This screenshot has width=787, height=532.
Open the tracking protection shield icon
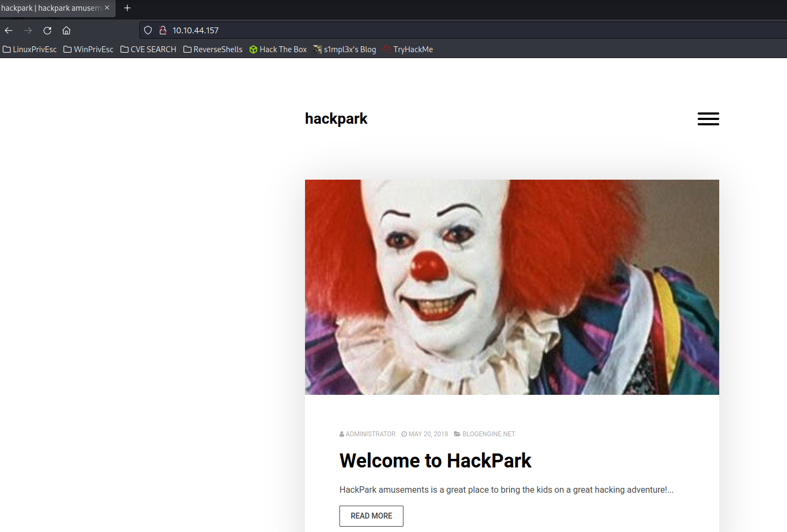pos(148,31)
